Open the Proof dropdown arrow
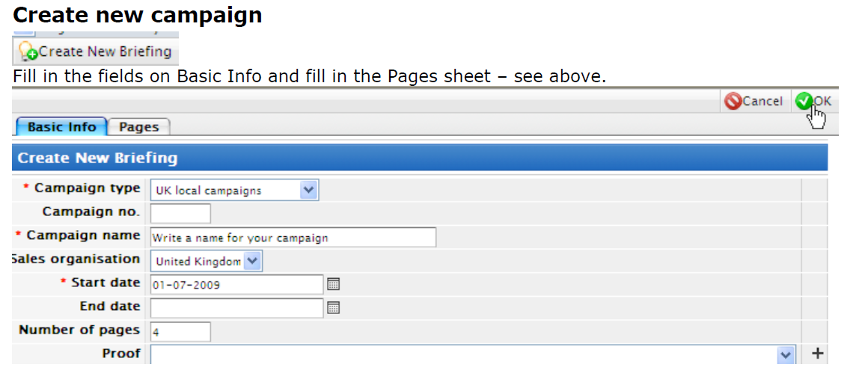 [785, 355]
